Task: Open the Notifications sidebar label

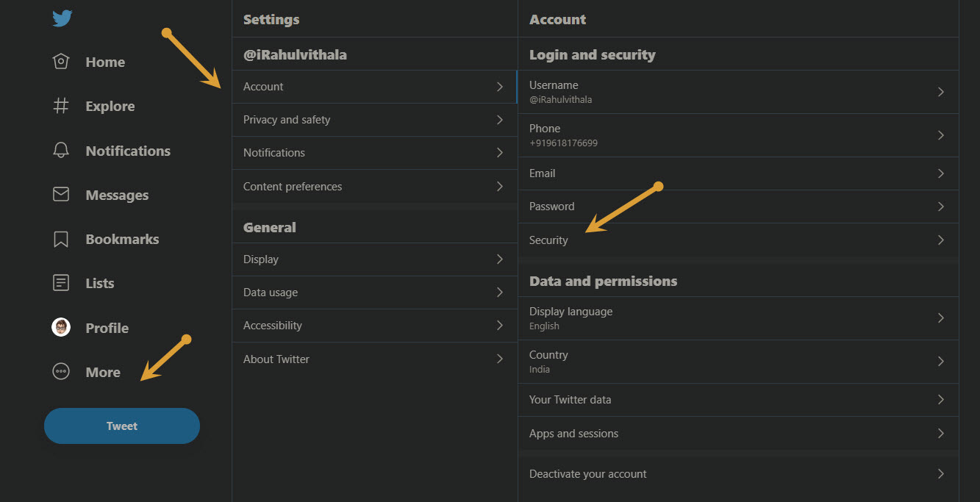Action: click(x=128, y=151)
